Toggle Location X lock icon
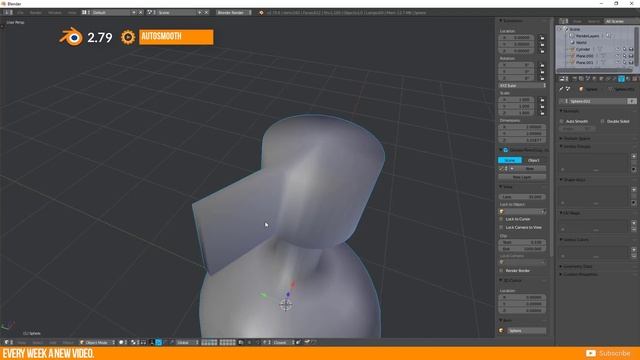 click(542, 38)
